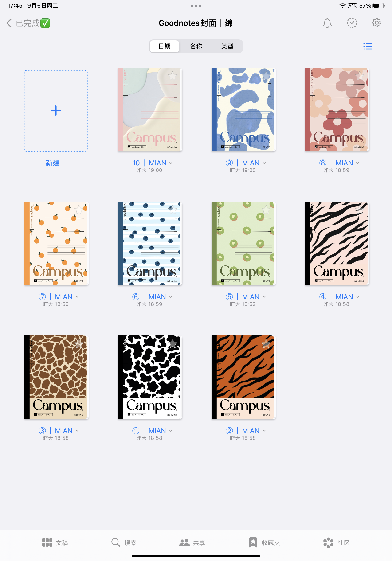Expand options chevron for ④ | MIAN
Screen dimensions: 392x561
(358, 297)
